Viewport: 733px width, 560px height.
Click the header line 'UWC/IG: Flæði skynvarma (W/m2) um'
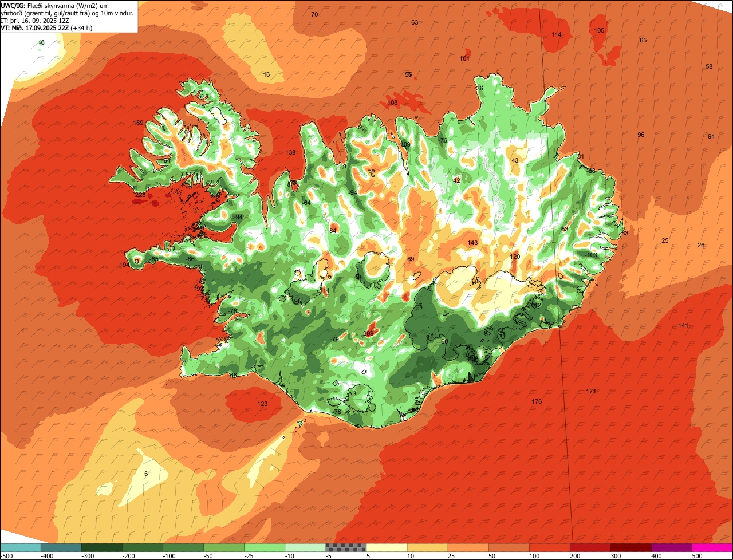click(x=55, y=5)
